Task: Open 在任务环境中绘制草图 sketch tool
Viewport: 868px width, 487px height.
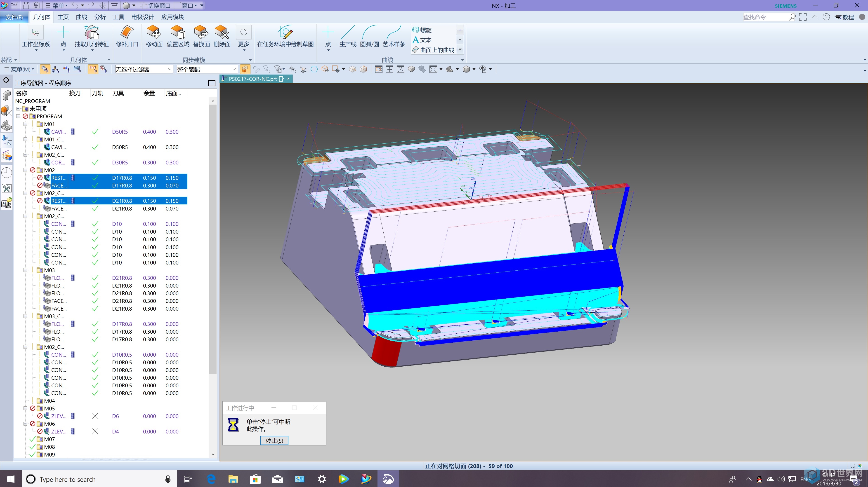Action: (x=285, y=36)
